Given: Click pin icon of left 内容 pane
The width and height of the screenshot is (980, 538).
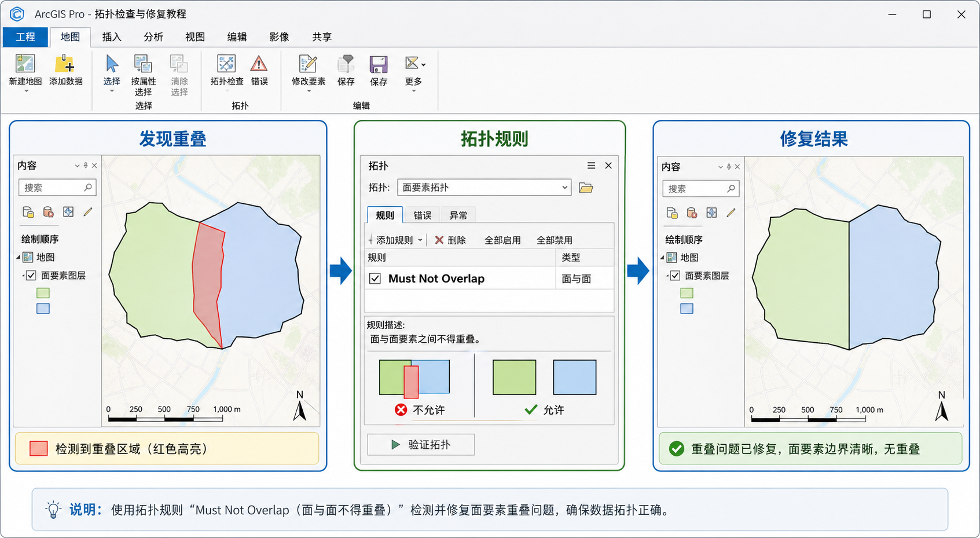Looking at the screenshot, I should 86,166.
